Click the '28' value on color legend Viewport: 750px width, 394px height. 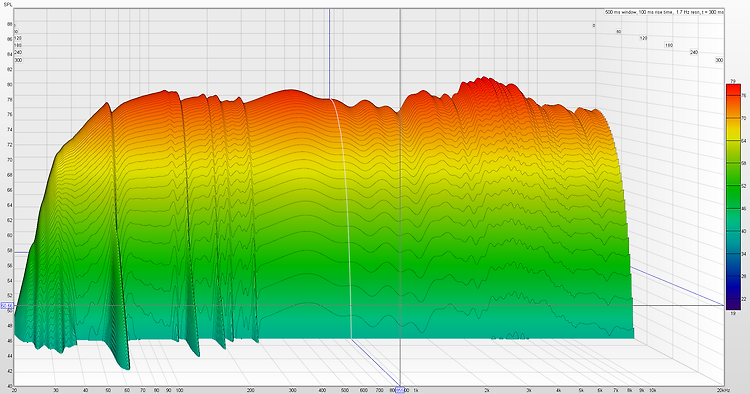click(744, 276)
